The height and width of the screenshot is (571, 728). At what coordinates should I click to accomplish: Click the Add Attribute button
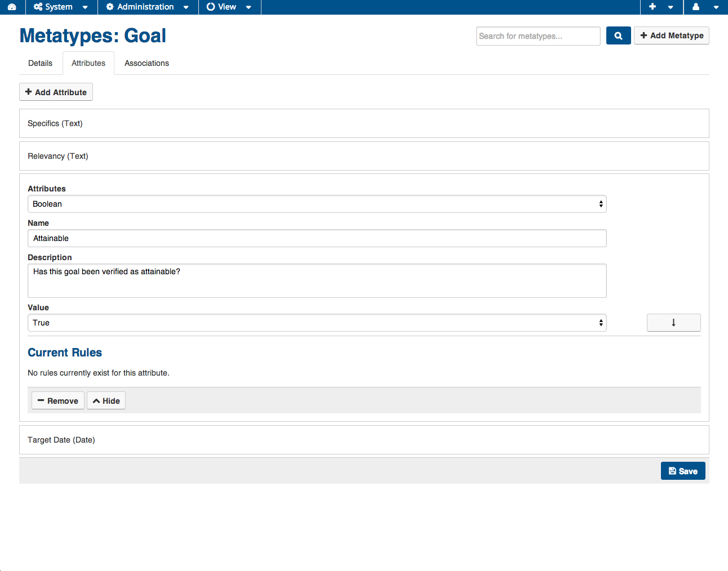pos(56,92)
